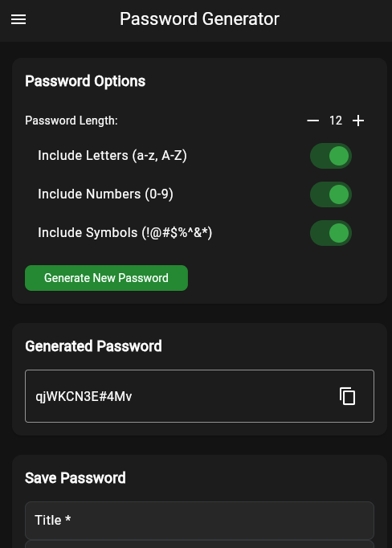Viewport: 392px width, 548px height.
Task: Open the hamburger navigation menu
Action: pos(18,19)
